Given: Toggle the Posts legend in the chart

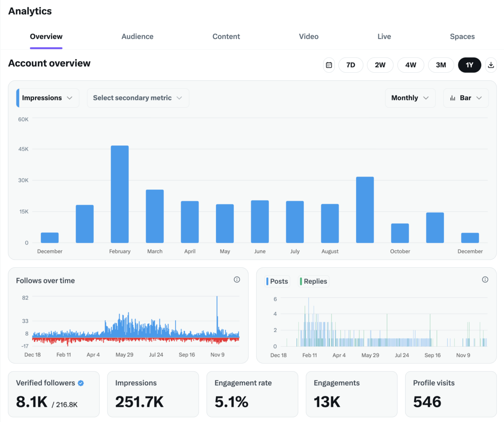Looking at the screenshot, I should [x=277, y=281].
